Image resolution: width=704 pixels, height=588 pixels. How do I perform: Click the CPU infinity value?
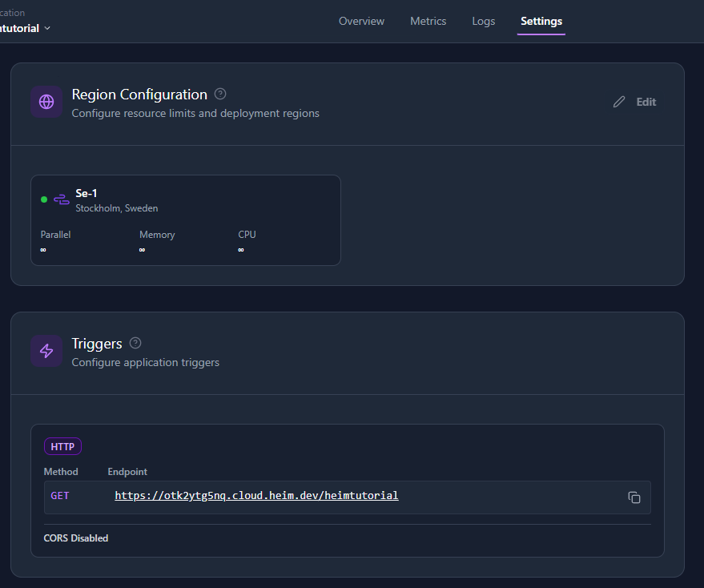(241, 250)
